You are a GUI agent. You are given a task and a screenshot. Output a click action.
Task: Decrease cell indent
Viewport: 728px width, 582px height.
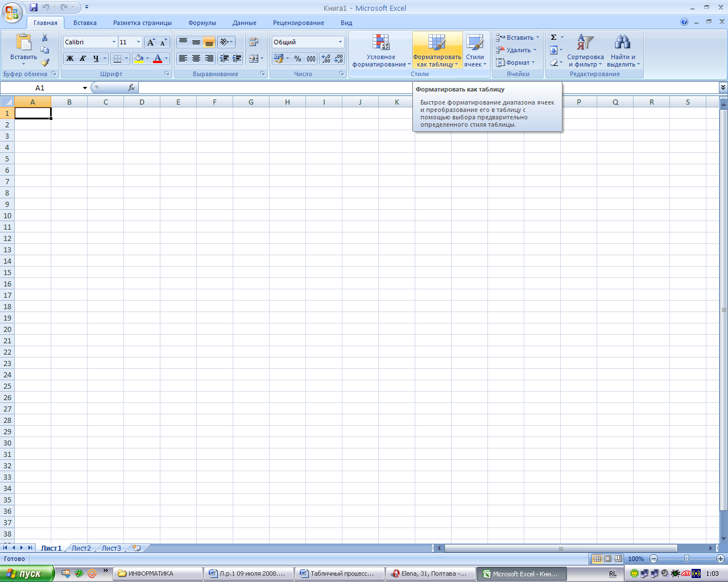pyautogui.click(x=225, y=59)
